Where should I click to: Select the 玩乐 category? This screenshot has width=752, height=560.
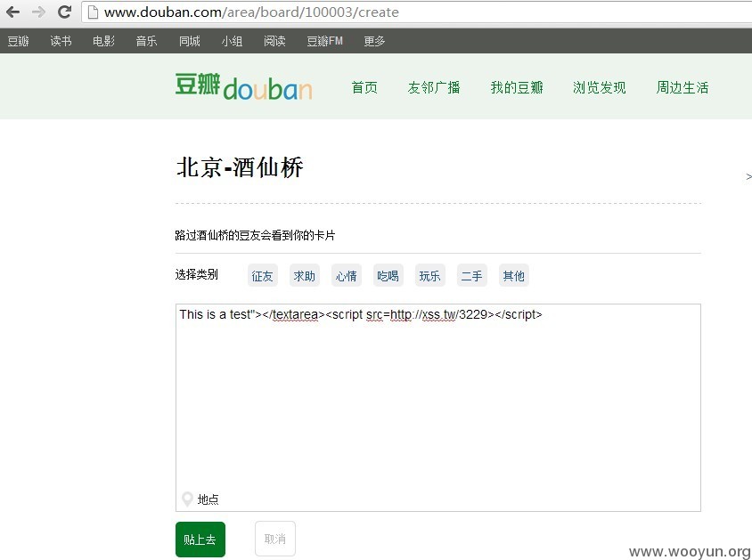[429, 275]
